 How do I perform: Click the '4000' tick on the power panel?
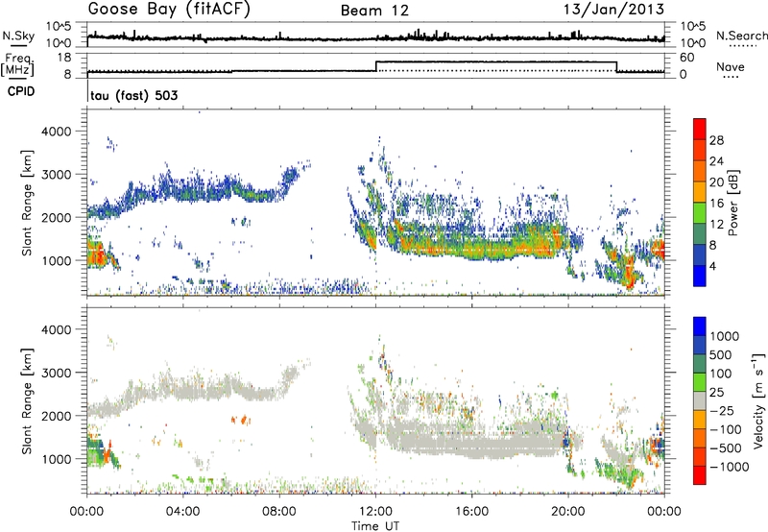click(x=57, y=132)
